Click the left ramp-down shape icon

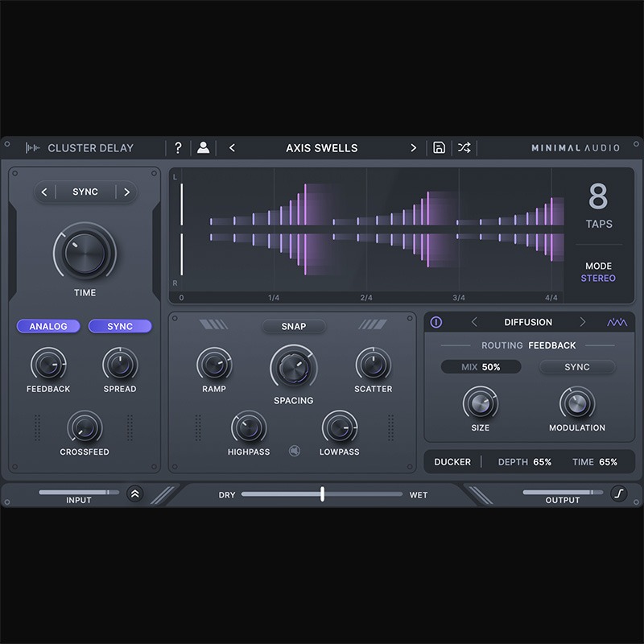(x=213, y=325)
